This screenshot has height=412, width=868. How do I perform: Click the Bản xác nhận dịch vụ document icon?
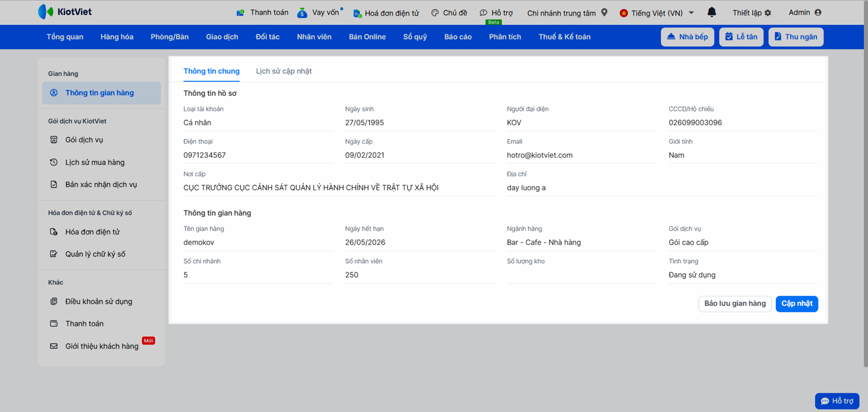click(x=54, y=184)
